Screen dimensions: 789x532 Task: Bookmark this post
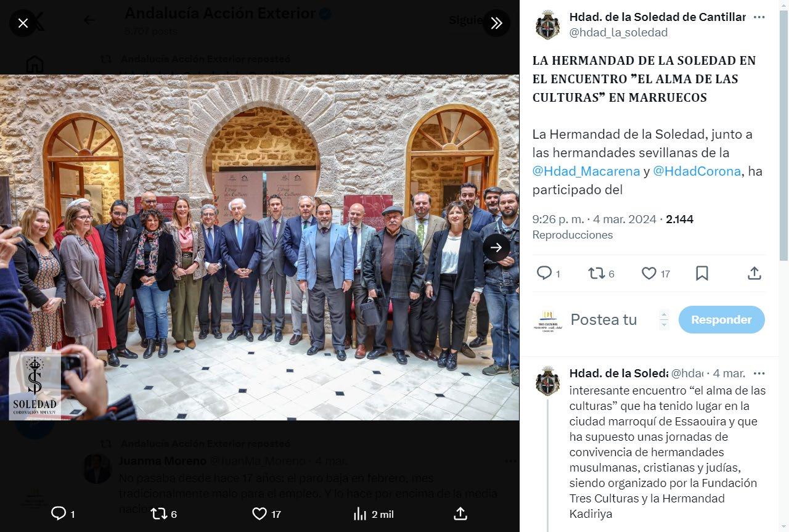(702, 273)
